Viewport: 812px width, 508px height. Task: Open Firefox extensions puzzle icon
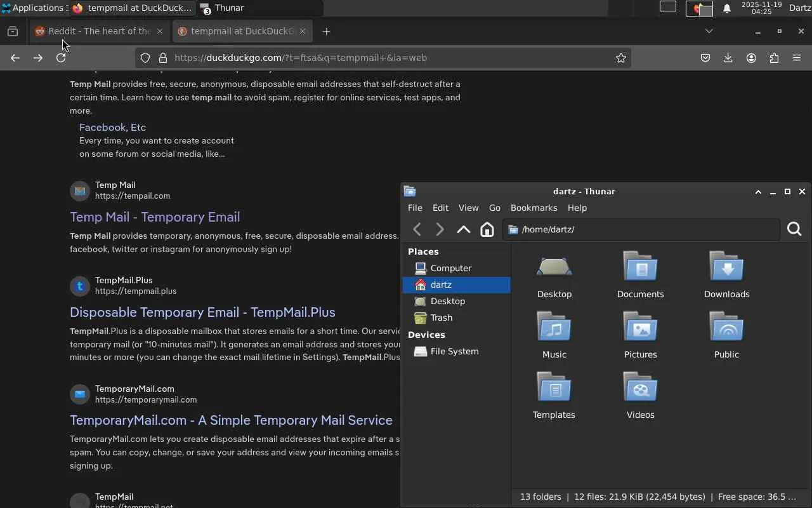click(x=774, y=58)
